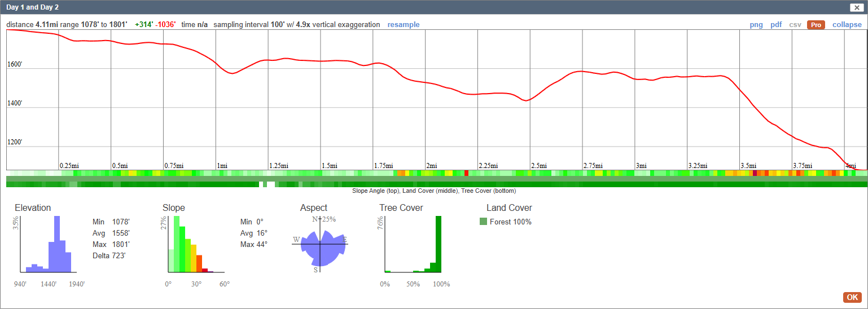Screen dimensions: 868x309
Task: Click the Forest 100% legend text
Action: (x=511, y=222)
